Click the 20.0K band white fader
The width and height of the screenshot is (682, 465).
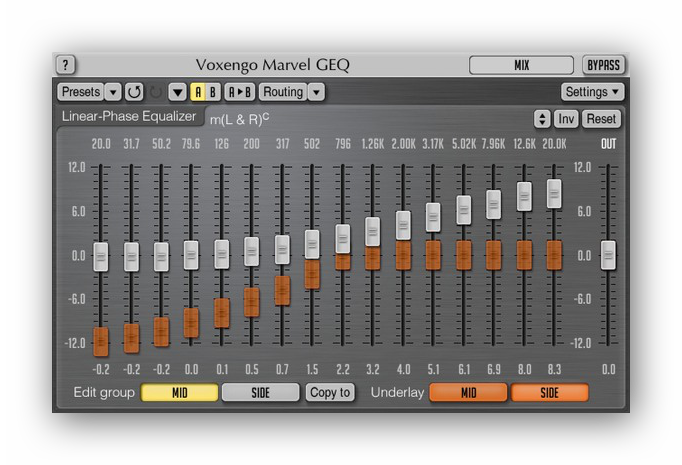click(x=554, y=194)
